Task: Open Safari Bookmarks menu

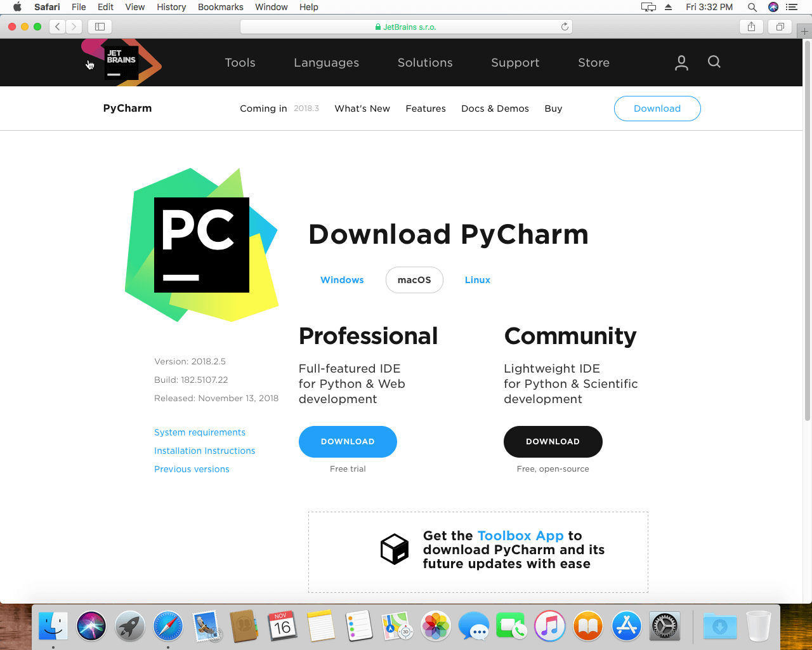Action: (221, 7)
